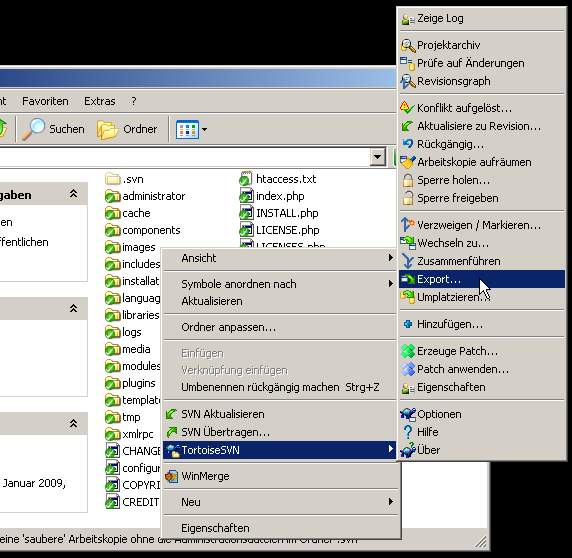Select bottom Eigenschaften in context menu
The width and height of the screenshot is (572, 558).
pos(279,528)
